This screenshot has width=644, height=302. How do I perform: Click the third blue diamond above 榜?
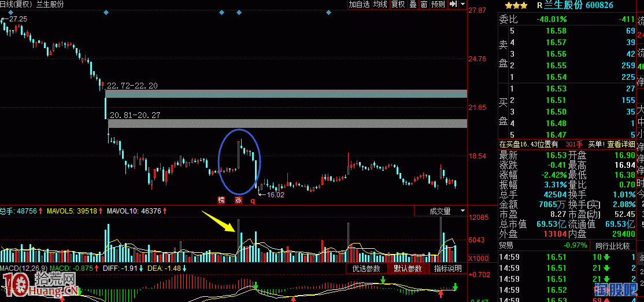click(221, 13)
